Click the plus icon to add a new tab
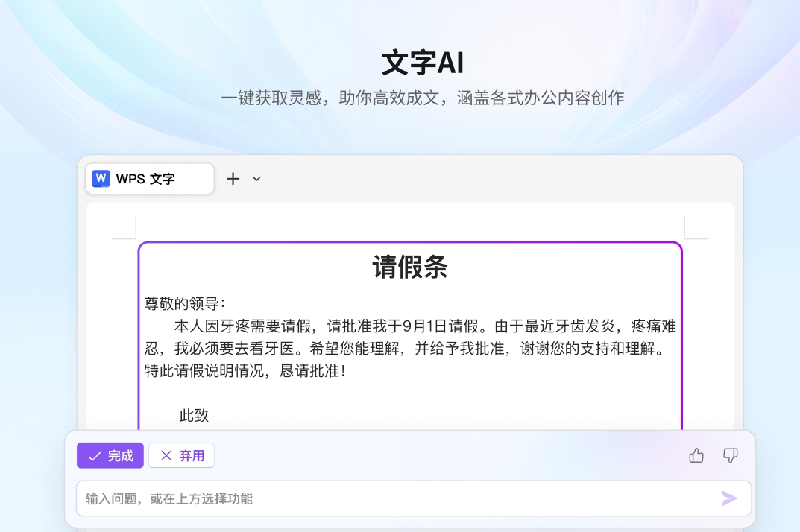The image size is (800, 532). (x=233, y=178)
